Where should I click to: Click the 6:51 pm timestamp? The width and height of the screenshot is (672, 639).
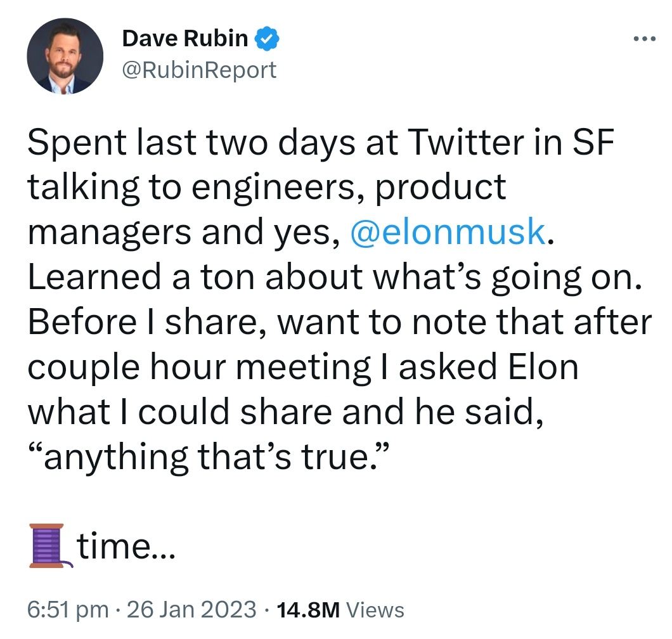(x=68, y=610)
